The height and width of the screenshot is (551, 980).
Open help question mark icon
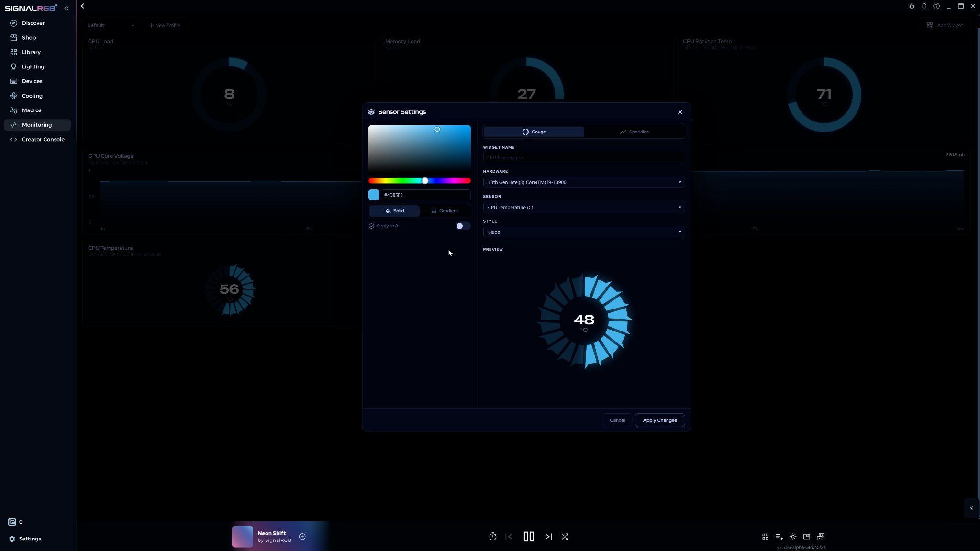(936, 6)
